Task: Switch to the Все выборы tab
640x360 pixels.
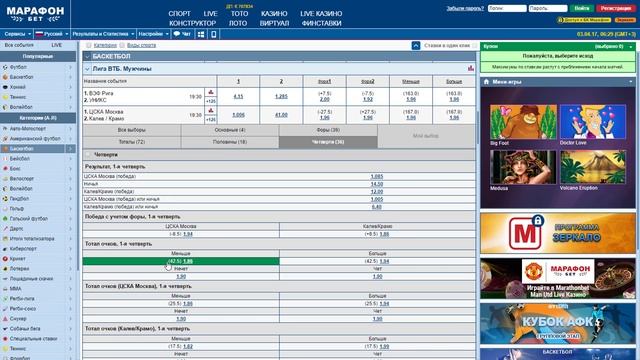Action: (132, 130)
